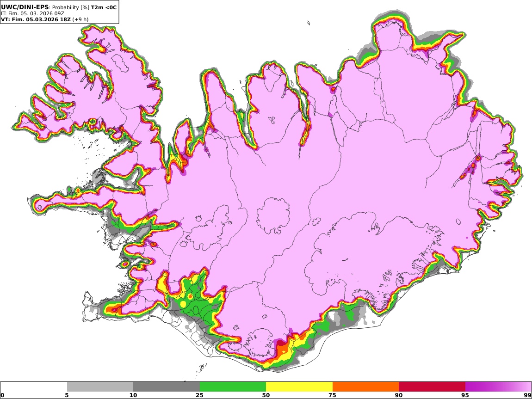Click the 'VT: Fim. 05.03.2026 18Z' line
The height and width of the screenshot is (399, 532).
point(36,19)
